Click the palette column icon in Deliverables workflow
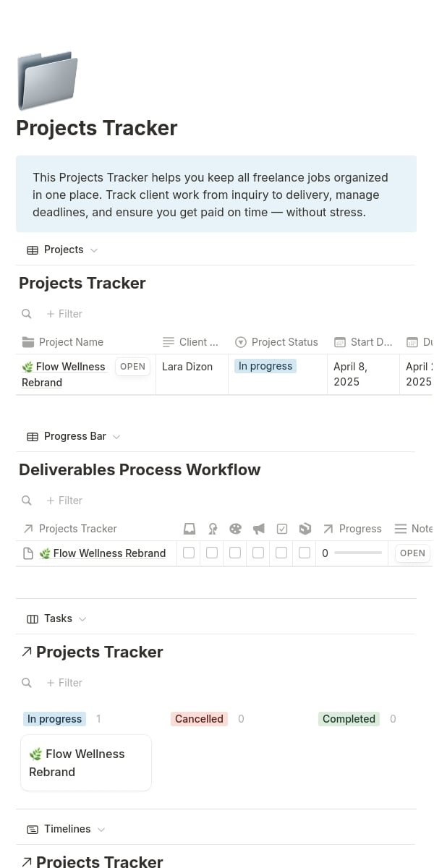434x868 pixels. pyautogui.click(x=236, y=528)
